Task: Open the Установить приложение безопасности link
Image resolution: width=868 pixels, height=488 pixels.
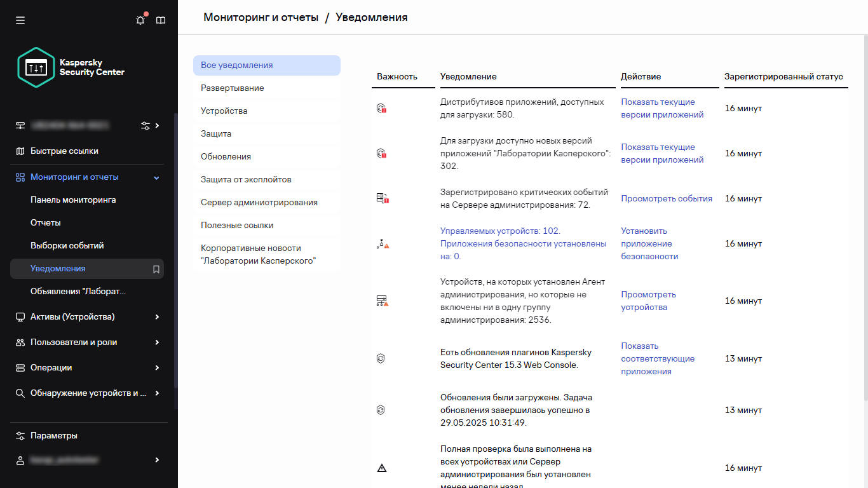Action: point(649,243)
